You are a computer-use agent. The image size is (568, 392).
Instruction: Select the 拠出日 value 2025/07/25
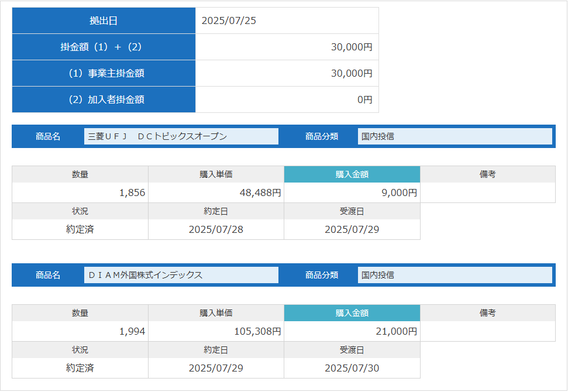[x=229, y=20]
